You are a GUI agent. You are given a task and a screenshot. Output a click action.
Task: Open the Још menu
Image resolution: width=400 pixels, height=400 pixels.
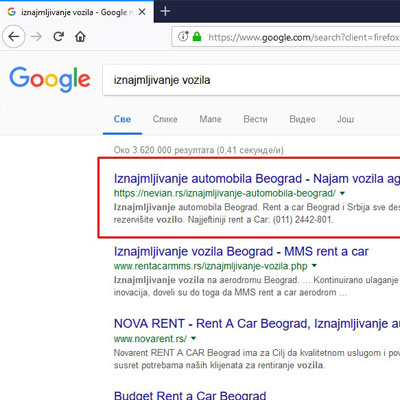345,119
